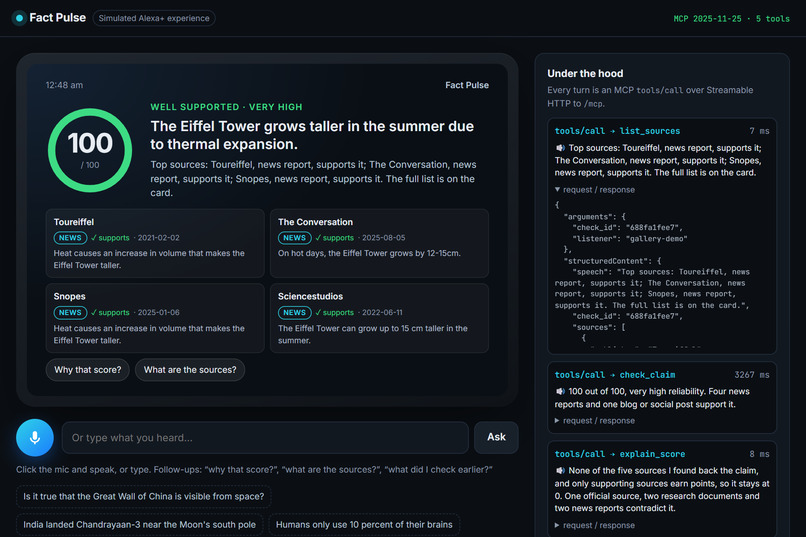Click the supports label on Toureiffel card
806x537 pixels.
click(110, 238)
